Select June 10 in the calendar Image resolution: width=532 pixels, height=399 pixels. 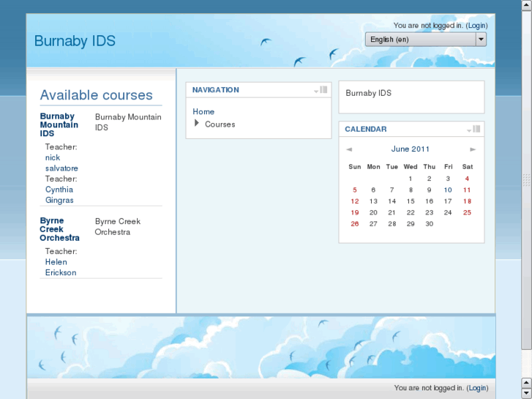tap(448, 190)
